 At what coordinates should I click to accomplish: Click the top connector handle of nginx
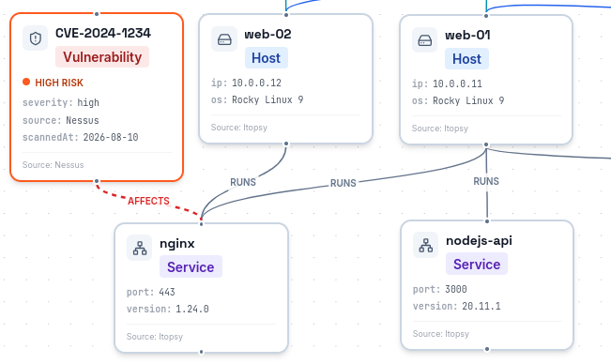[201, 224]
